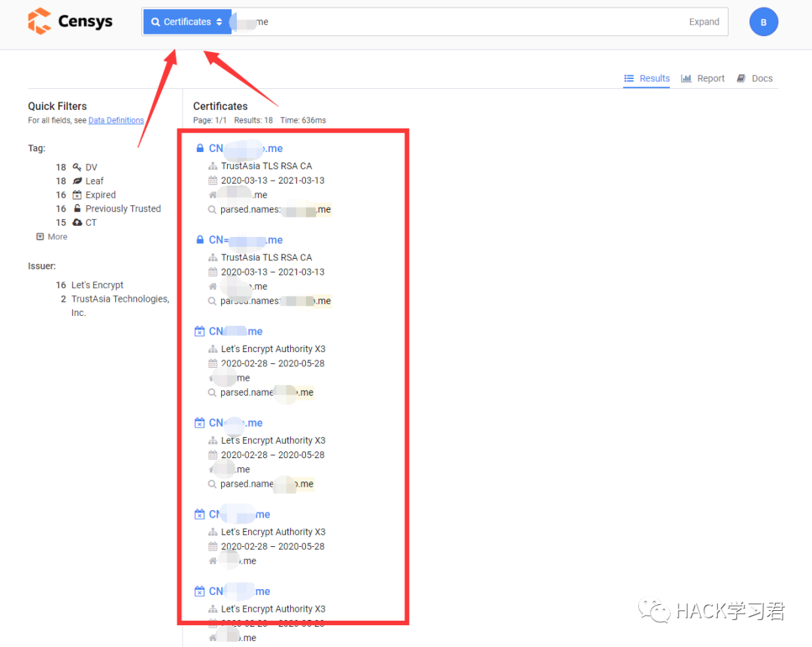Viewport: 812px width, 647px height.
Task: Click the search query input field
Action: click(x=456, y=22)
